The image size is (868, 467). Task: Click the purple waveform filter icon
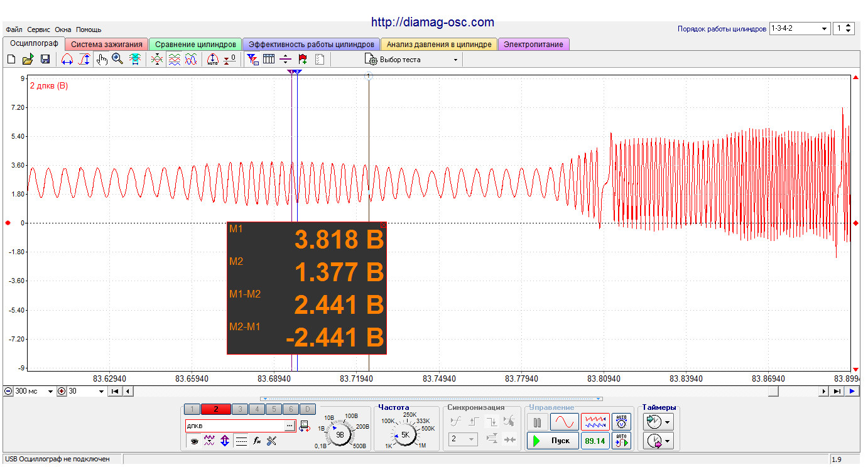point(210,441)
